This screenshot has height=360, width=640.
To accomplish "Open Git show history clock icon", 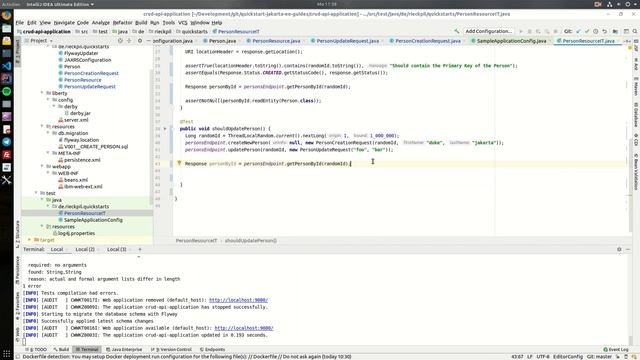I will 596,31.
